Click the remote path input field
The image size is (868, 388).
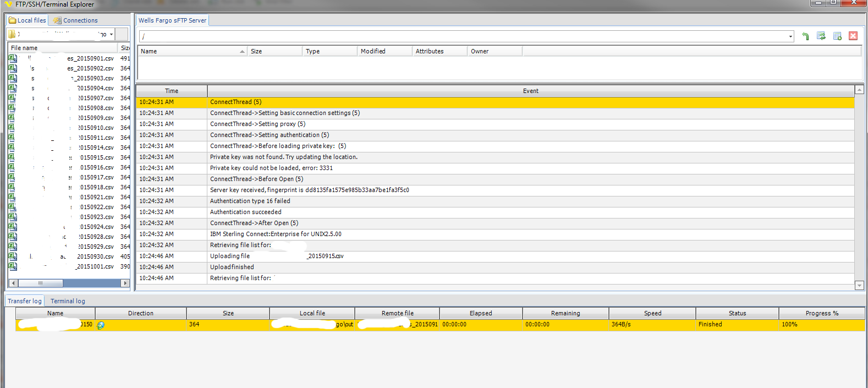462,36
